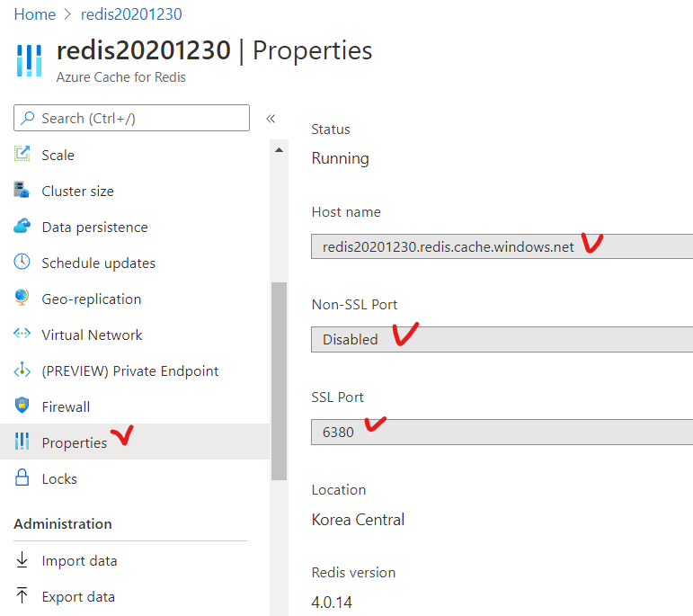Click the Data persistence cloud icon
The width and height of the screenshot is (693, 616).
[22, 227]
